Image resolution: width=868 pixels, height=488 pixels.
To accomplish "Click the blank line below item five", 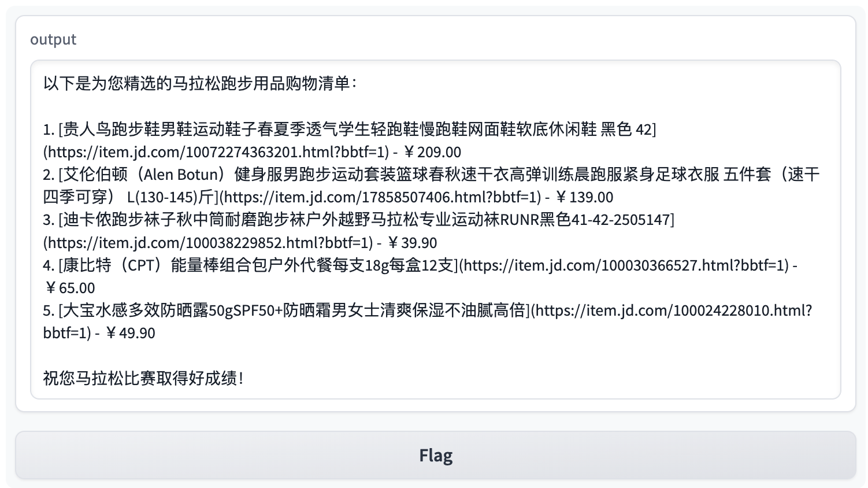I will (x=435, y=356).
